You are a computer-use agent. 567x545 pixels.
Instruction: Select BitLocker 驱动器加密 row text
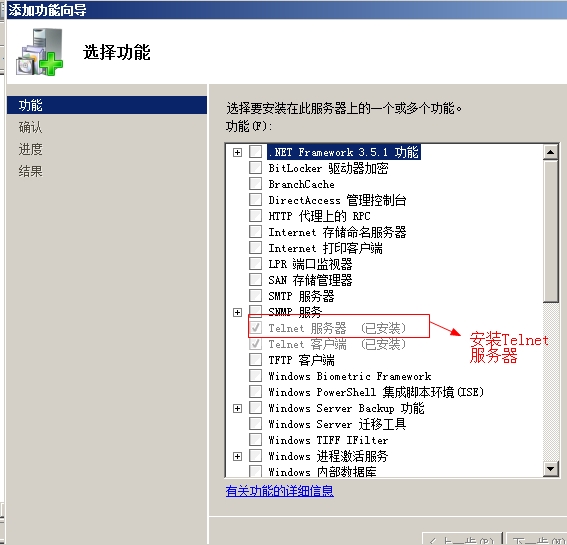click(328, 168)
